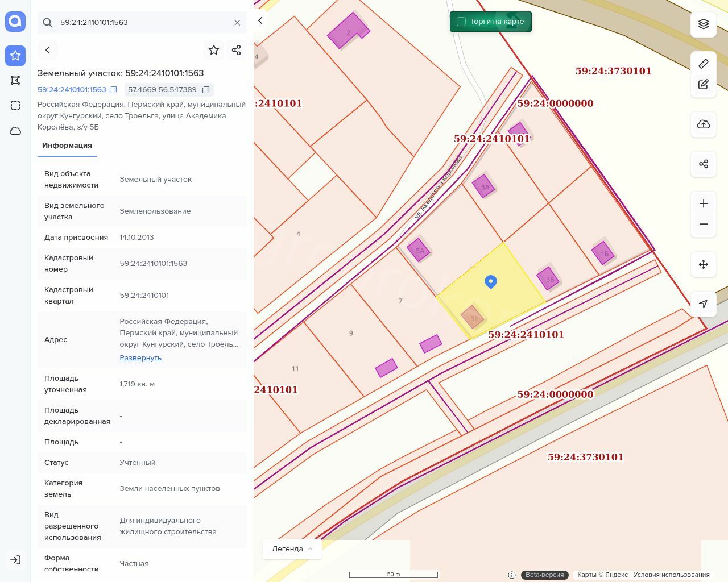
Task: Share the parcel card from info panel
Action: 237,50
